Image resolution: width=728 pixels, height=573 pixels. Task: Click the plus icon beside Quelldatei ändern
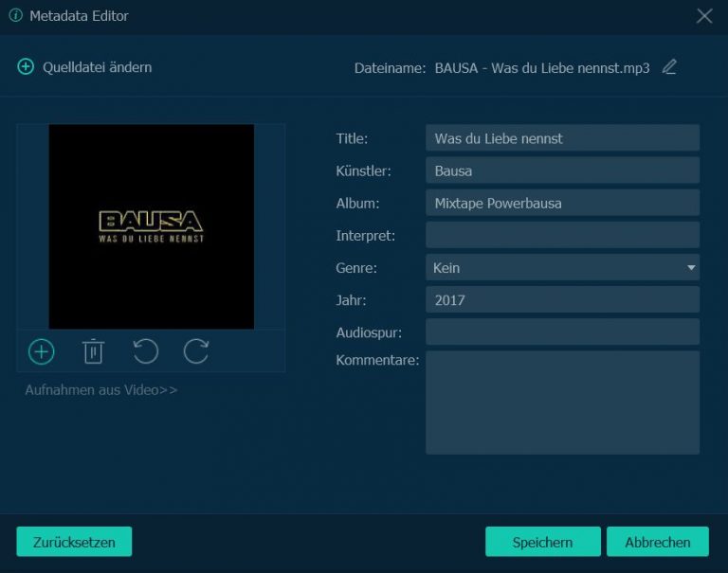[26, 67]
